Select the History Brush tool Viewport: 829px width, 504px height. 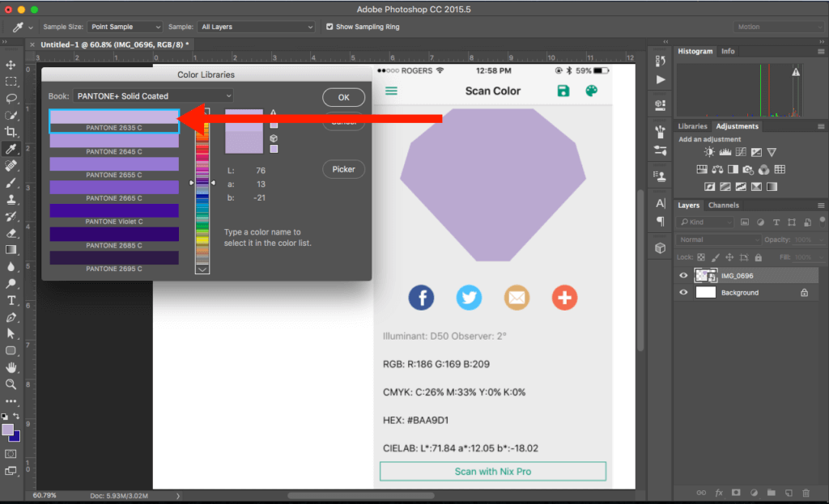(11, 217)
